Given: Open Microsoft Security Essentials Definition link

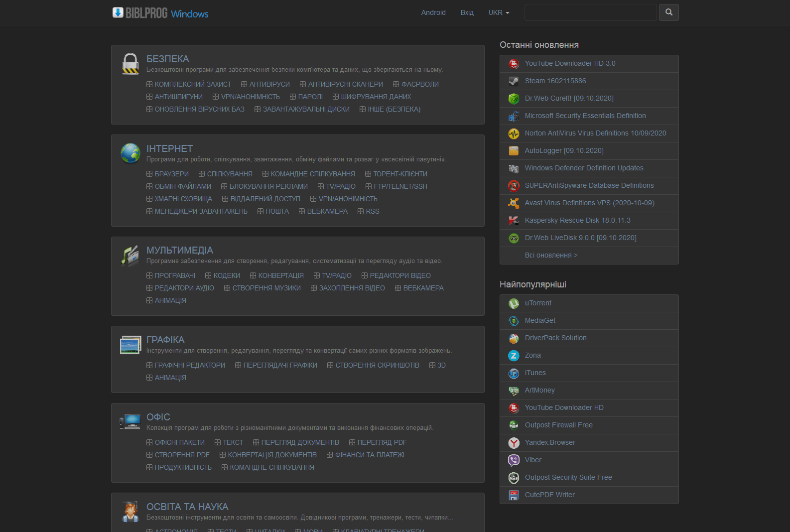Looking at the screenshot, I should [585, 116].
